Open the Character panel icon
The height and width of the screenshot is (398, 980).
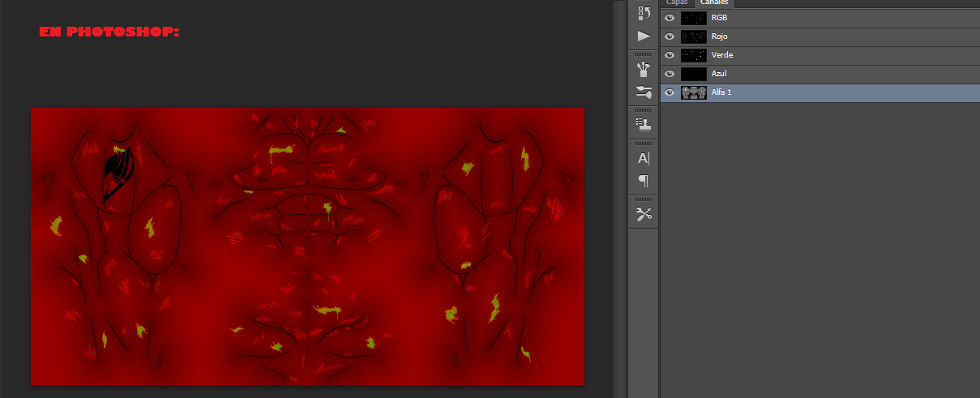tap(644, 158)
